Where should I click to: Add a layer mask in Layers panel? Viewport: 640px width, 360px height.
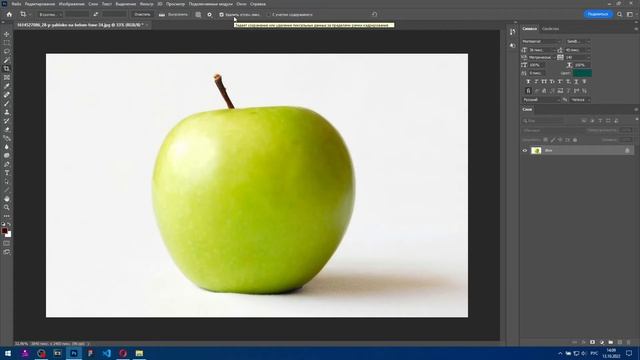coord(593,342)
